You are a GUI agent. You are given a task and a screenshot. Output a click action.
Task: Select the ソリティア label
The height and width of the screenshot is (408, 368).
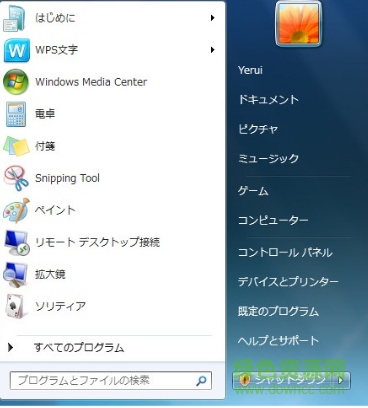pyautogui.click(x=60, y=306)
